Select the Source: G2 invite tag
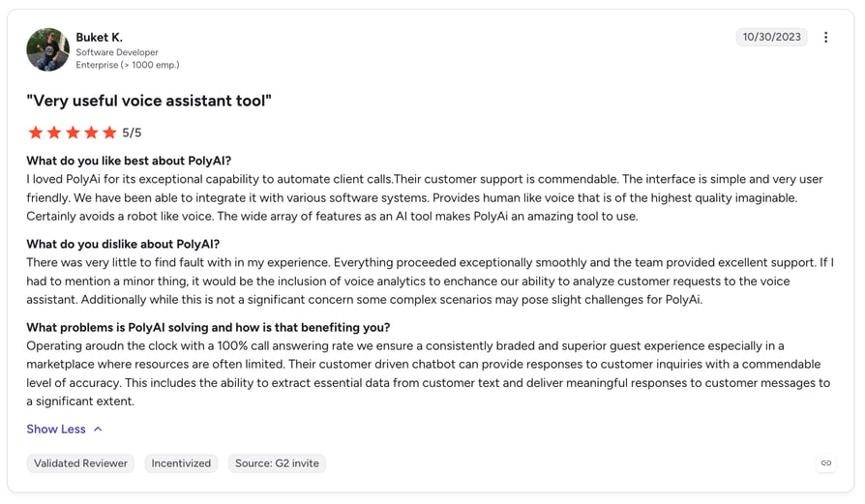The width and height of the screenshot is (865, 504). 277,463
